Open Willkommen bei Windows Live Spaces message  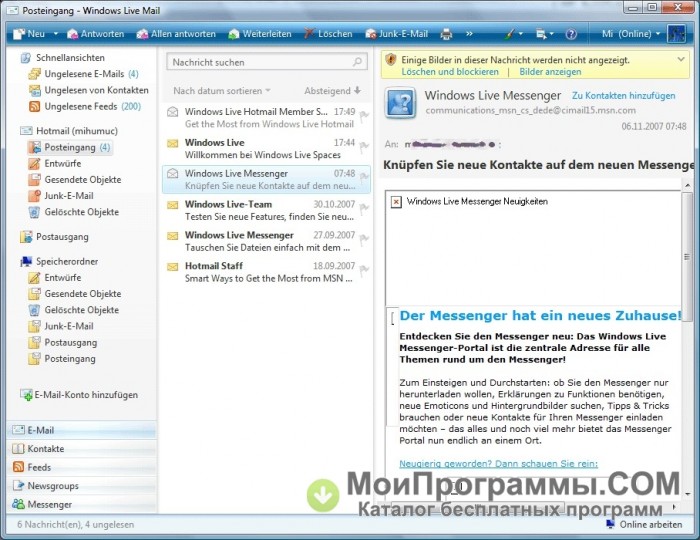click(x=267, y=149)
